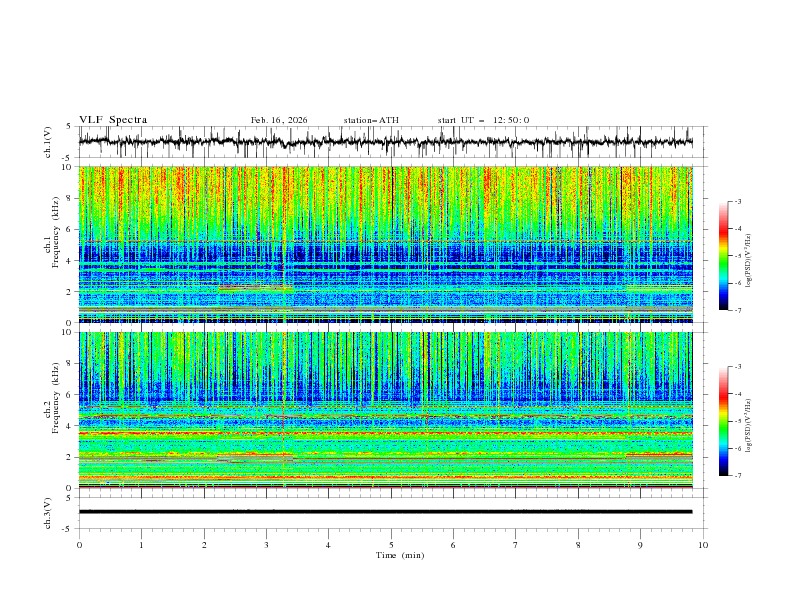792x612 pixels.
Task: Click the start UT 12:50:0 text
Action: 483,120
